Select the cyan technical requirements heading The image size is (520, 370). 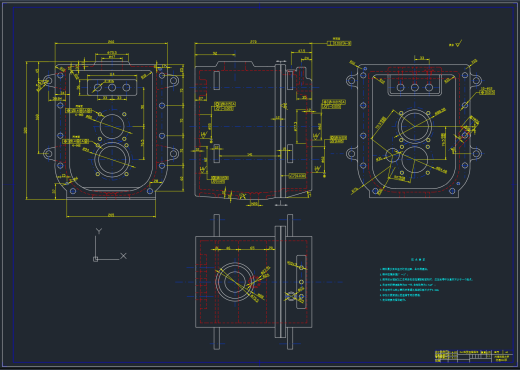click(x=418, y=259)
